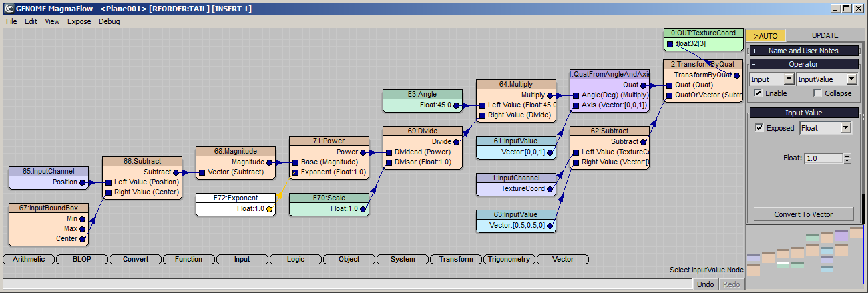
Task: Tick the Collapse checkbox
Action: point(817,93)
